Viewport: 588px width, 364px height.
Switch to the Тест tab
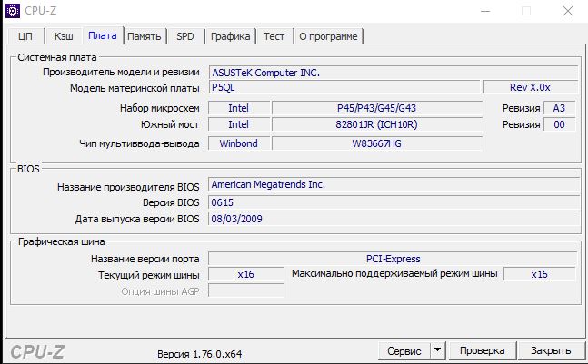point(274,36)
